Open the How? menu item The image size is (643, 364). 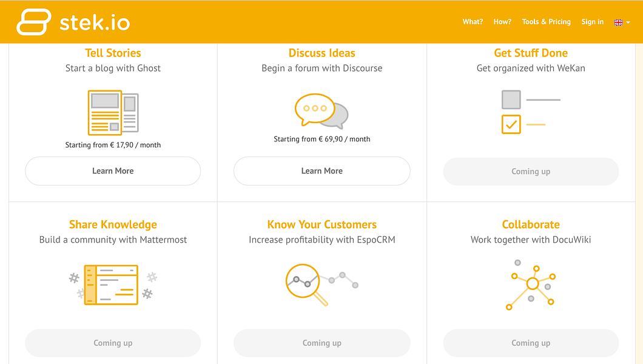click(502, 22)
